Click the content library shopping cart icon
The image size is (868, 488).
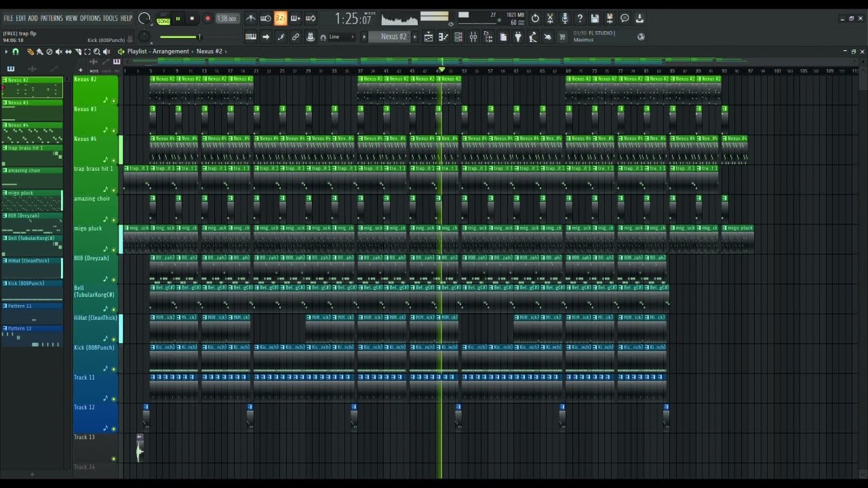pos(562,37)
